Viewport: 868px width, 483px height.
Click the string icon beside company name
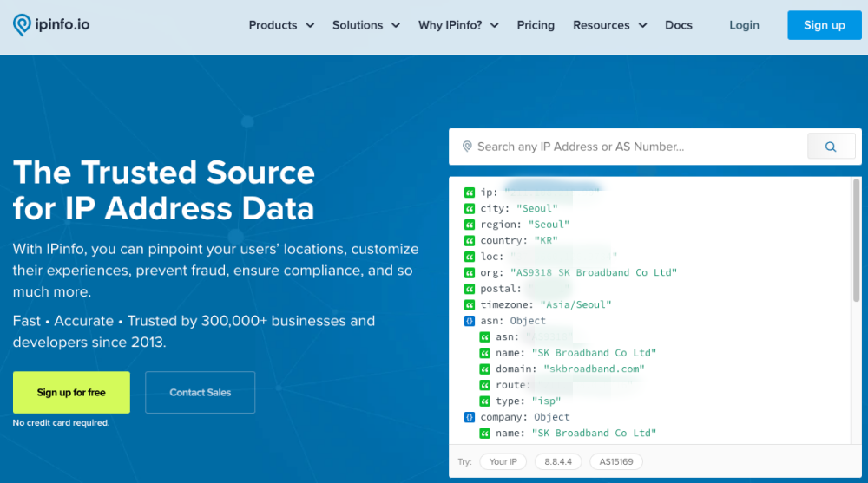pos(485,434)
